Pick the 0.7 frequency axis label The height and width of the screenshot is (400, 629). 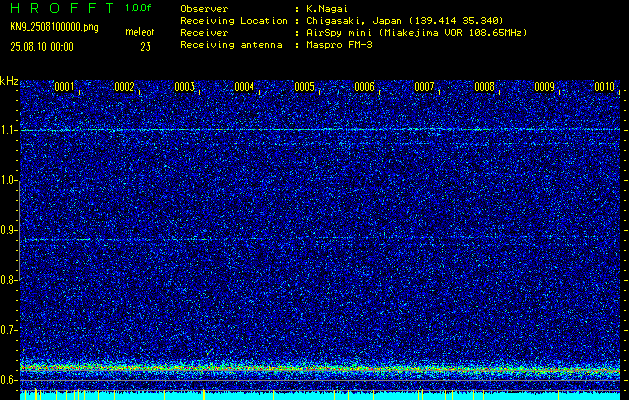pyautogui.click(x=8, y=330)
